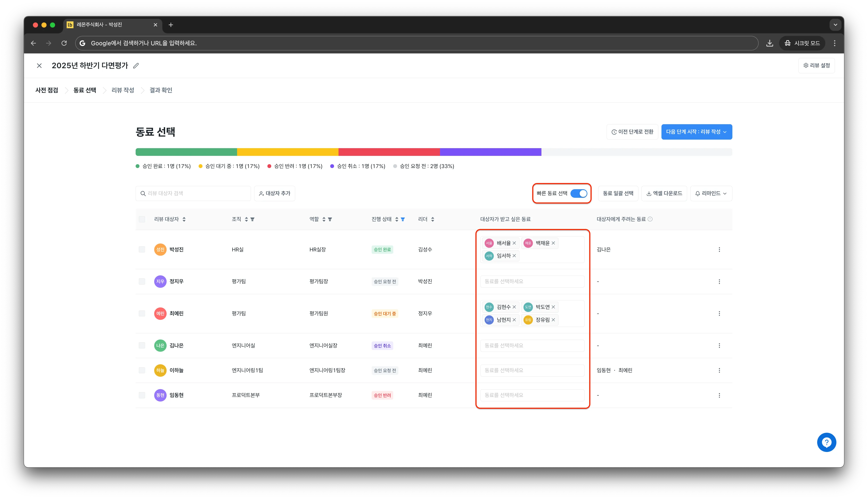This screenshot has width=868, height=499.
Task: Go back in browser history
Action: point(33,43)
